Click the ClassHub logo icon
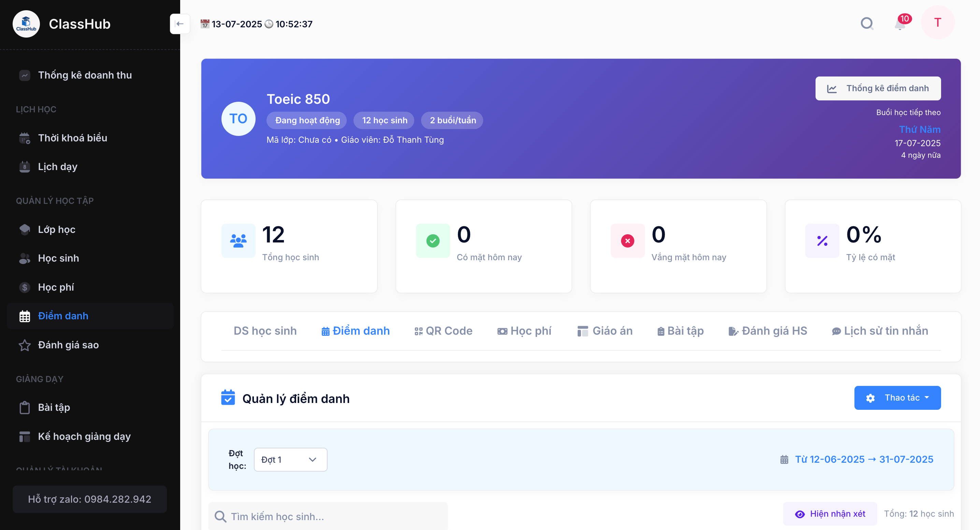980x530 pixels. pyautogui.click(x=26, y=24)
